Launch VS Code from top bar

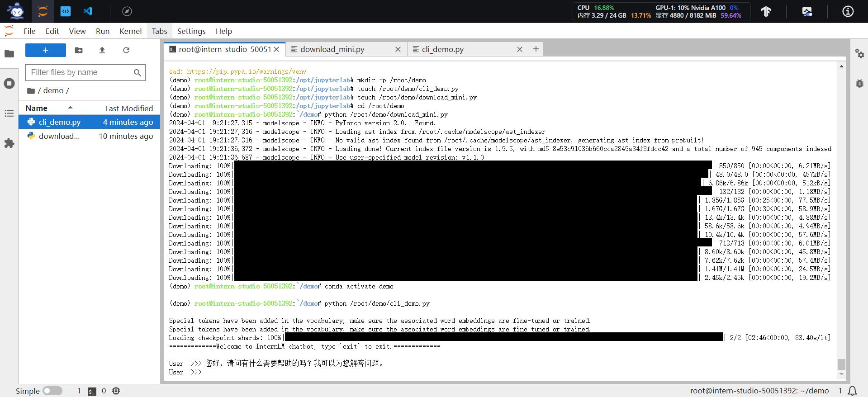pyautogui.click(x=88, y=11)
